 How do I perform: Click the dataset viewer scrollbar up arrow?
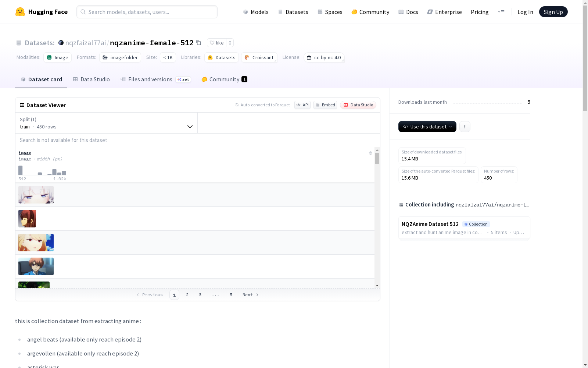[x=377, y=150]
